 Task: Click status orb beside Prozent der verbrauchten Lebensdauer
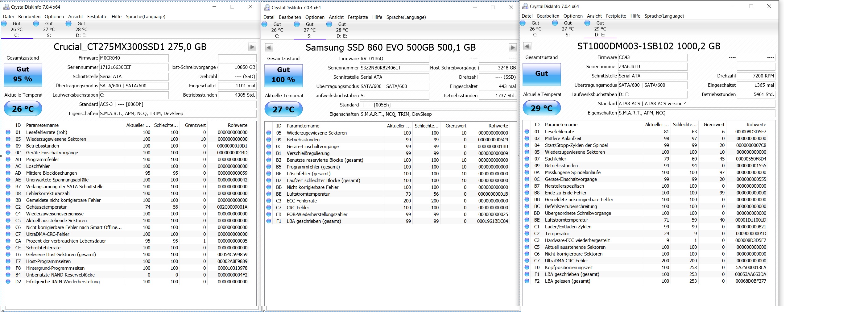point(8,241)
